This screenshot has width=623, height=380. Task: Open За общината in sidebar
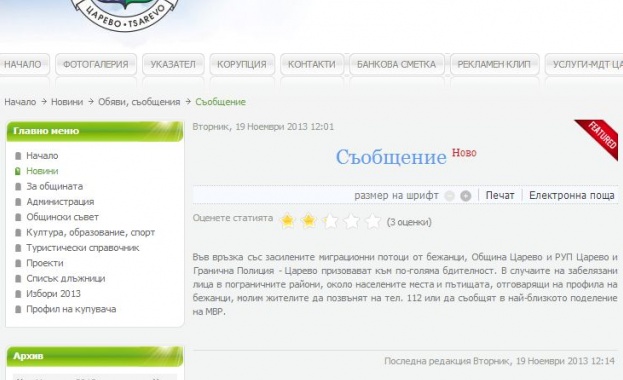[55, 186]
